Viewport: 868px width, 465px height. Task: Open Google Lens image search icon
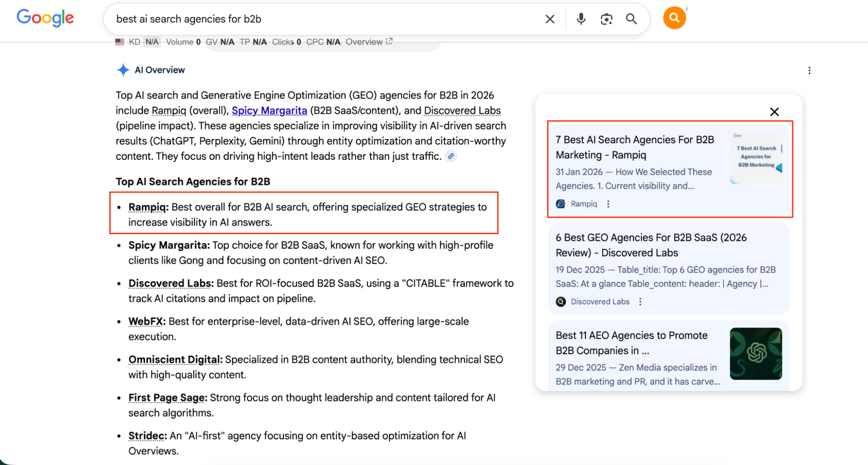pyautogui.click(x=606, y=19)
